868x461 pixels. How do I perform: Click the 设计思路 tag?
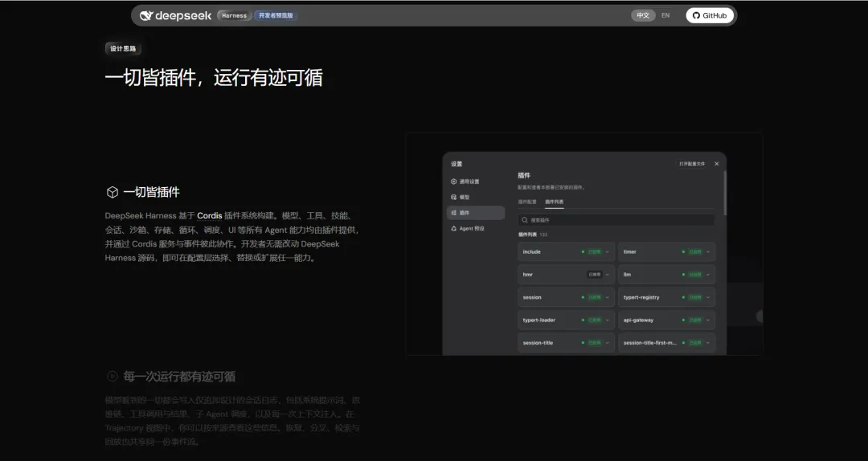pyautogui.click(x=123, y=49)
